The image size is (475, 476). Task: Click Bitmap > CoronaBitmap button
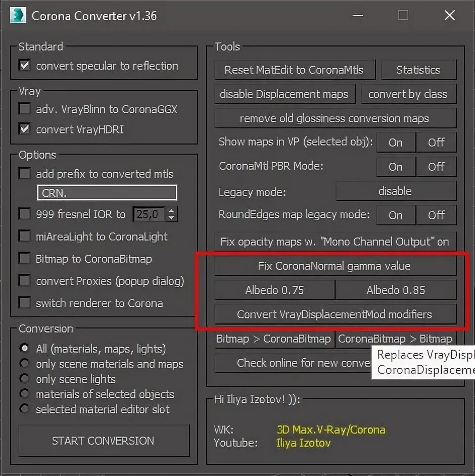click(274, 339)
